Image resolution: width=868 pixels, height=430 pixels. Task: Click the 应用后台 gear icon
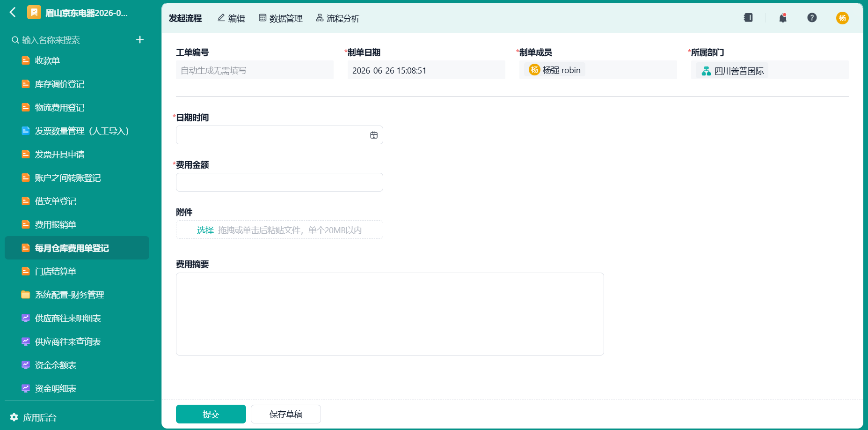click(x=14, y=417)
